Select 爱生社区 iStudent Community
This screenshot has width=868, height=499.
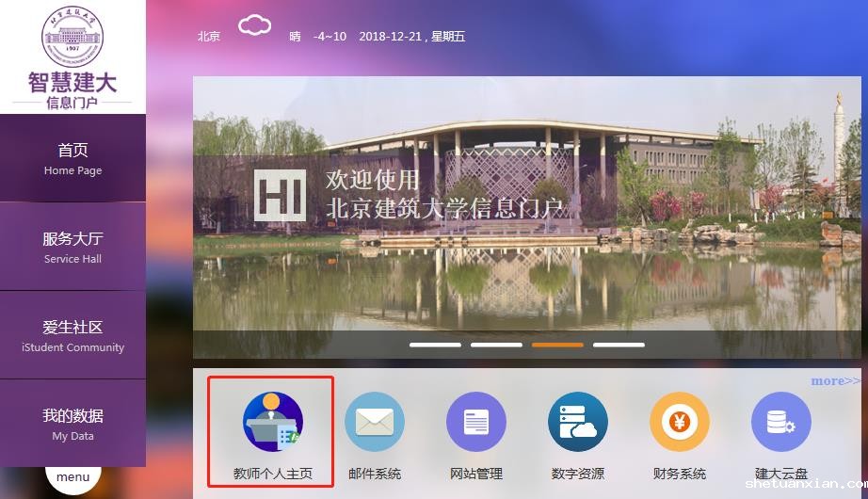click(x=72, y=335)
